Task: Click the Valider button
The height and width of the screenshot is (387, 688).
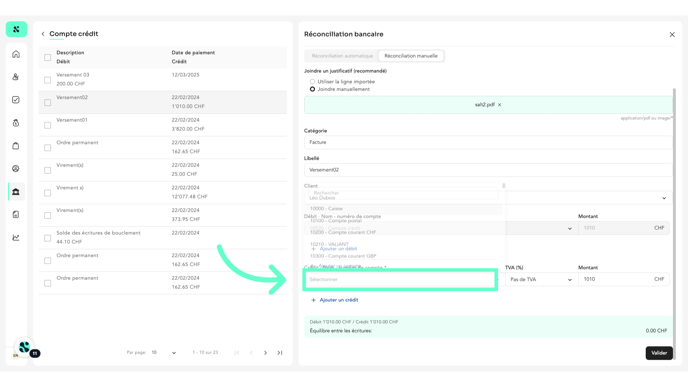Action: click(659, 353)
